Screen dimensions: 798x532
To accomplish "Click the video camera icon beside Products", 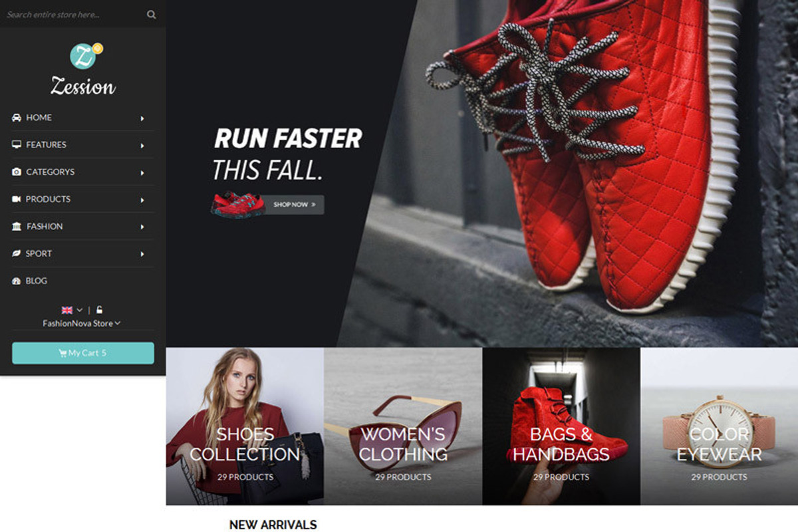I will pyautogui.click(x=17, y=199).
